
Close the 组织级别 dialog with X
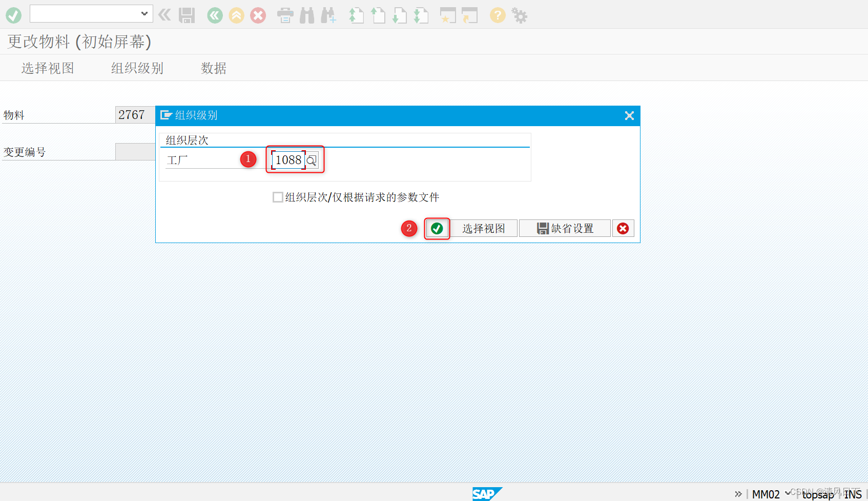click(629, 116)
